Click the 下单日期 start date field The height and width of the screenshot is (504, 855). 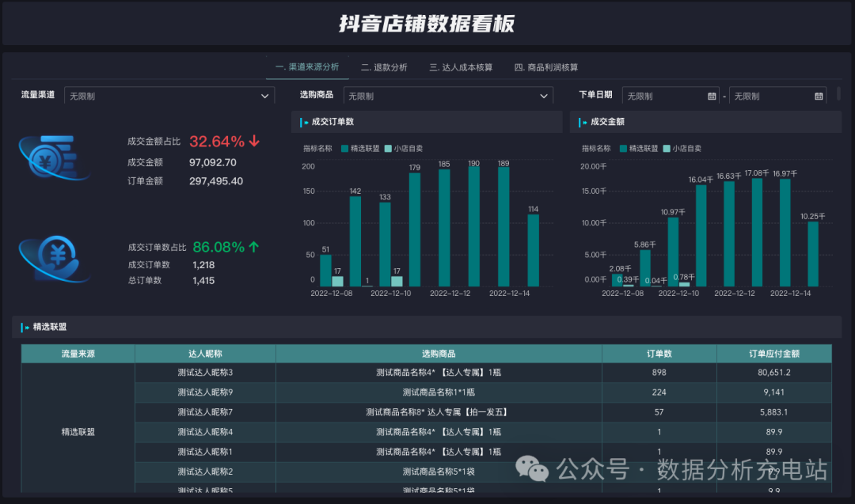(x=671, y=96)
